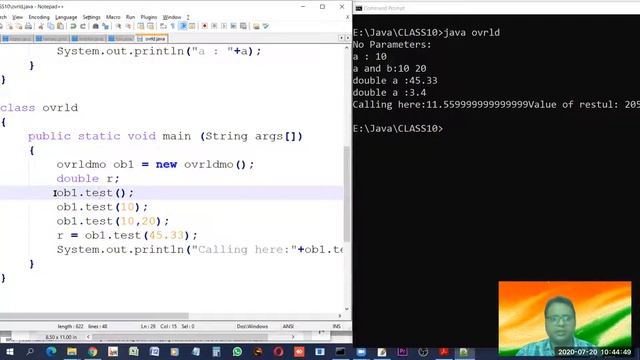Open the View menu

[x=17, y=17]
